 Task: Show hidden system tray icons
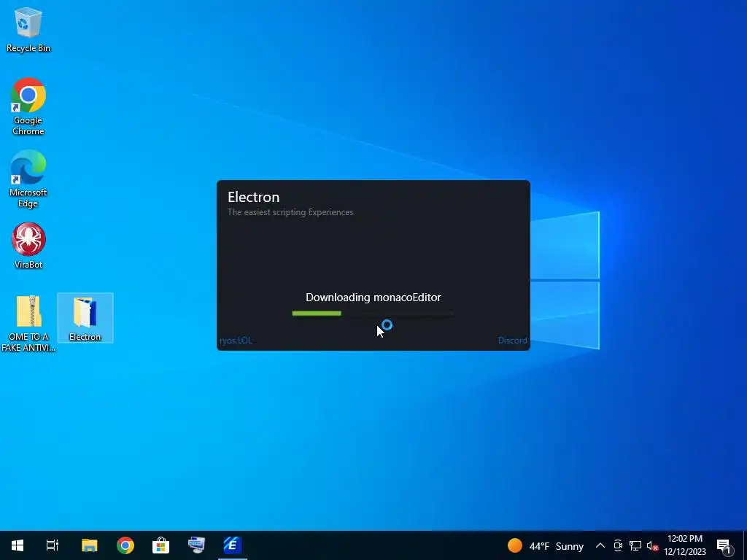point(600,545)
